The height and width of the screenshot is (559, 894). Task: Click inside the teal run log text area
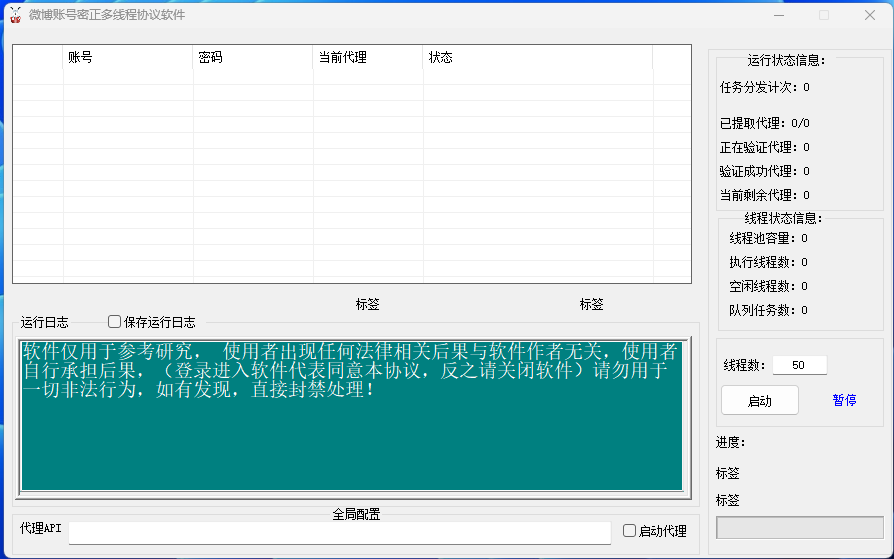coord(352,416)
